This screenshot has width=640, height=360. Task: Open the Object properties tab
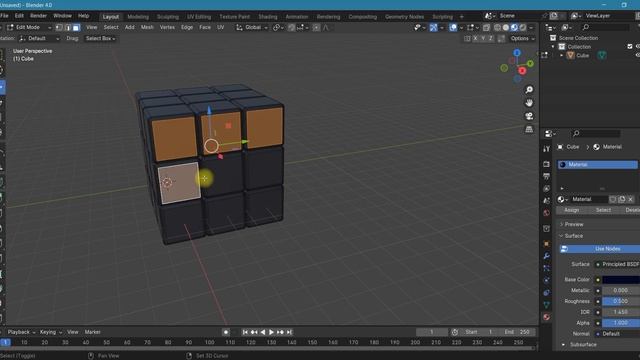(546, 244)
